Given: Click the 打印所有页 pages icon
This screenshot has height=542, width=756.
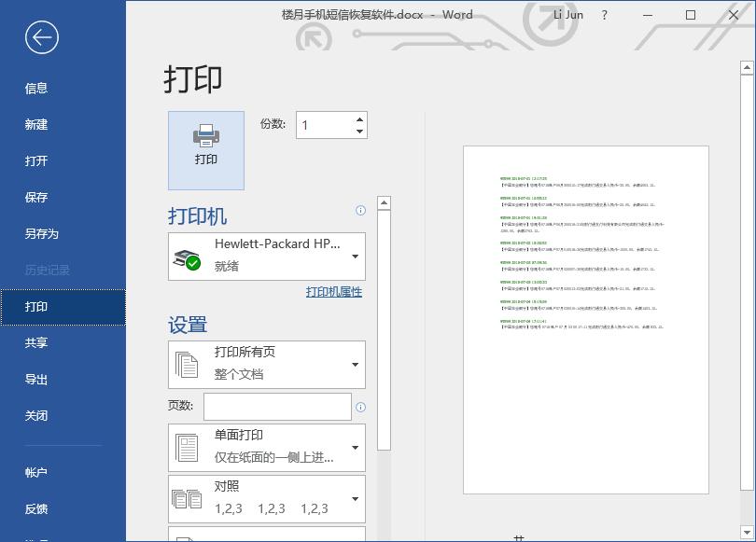Looking at the screenshot, I should 187,365.
